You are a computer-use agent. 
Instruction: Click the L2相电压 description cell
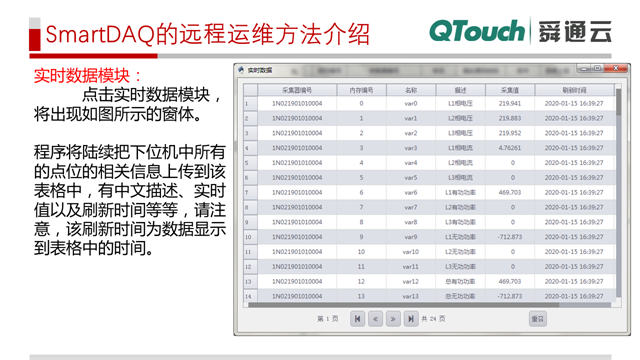460,118
